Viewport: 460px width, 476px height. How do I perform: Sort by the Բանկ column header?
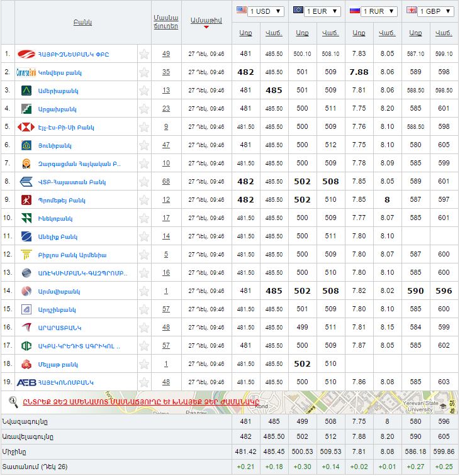(82, 22)
